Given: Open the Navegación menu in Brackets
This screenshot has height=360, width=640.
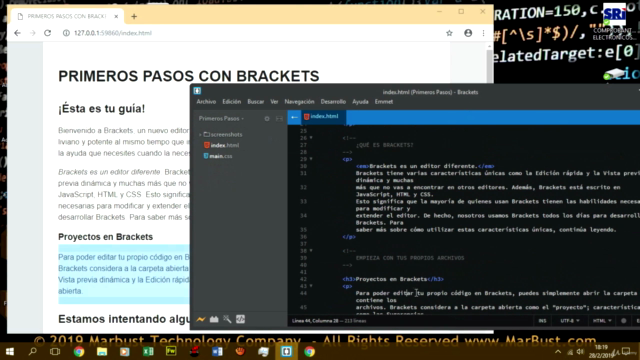Looking at the screenshot, I should [299, 102].
